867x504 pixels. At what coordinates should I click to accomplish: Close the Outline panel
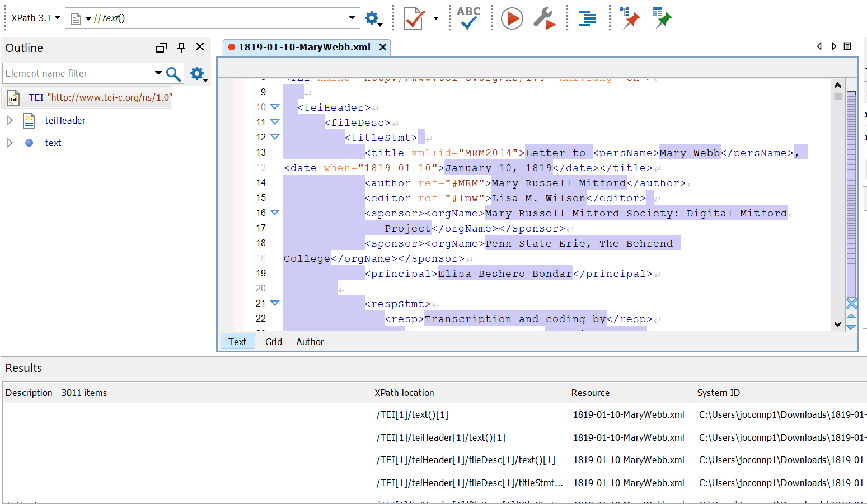(x=200, y=47)
